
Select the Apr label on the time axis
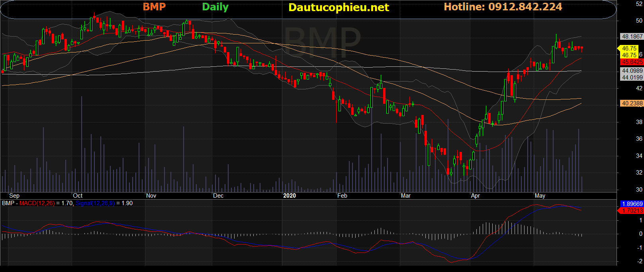click(475, 196)
